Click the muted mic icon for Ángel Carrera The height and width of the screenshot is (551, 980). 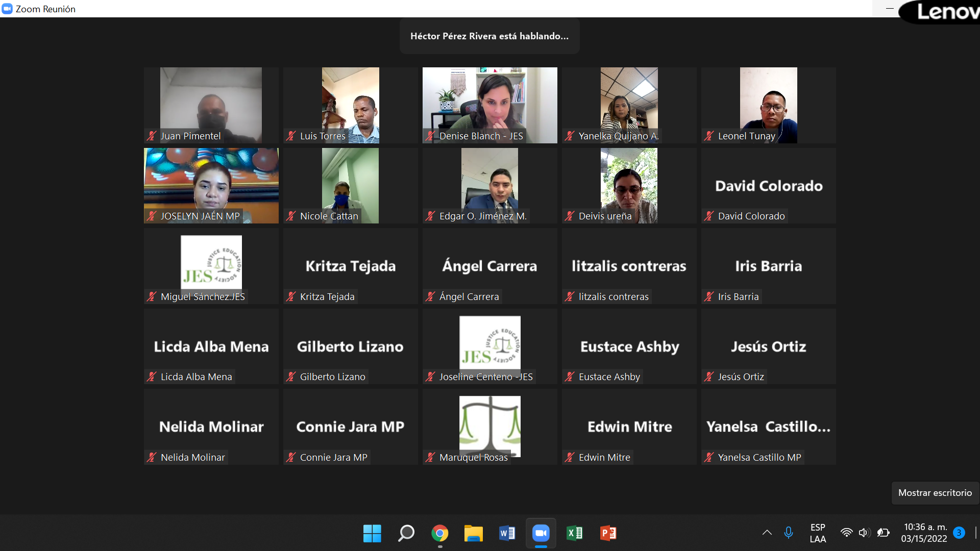click(x=430, y=296)
